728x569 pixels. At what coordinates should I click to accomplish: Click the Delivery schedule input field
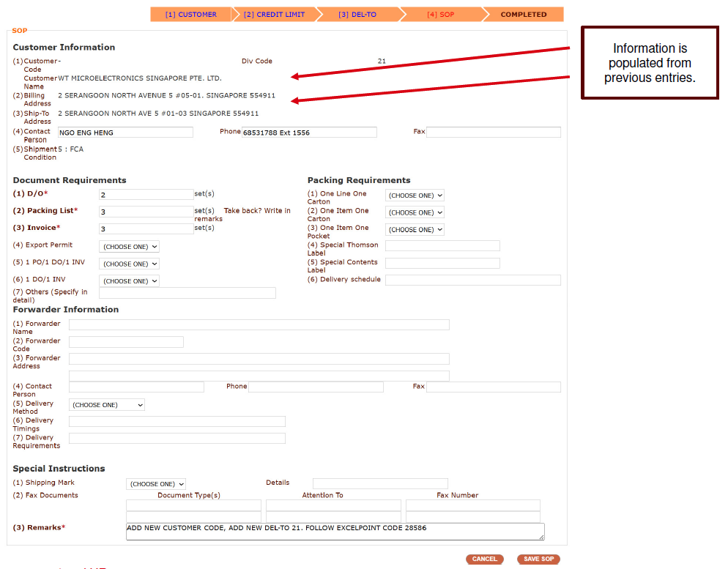point(472,280)
